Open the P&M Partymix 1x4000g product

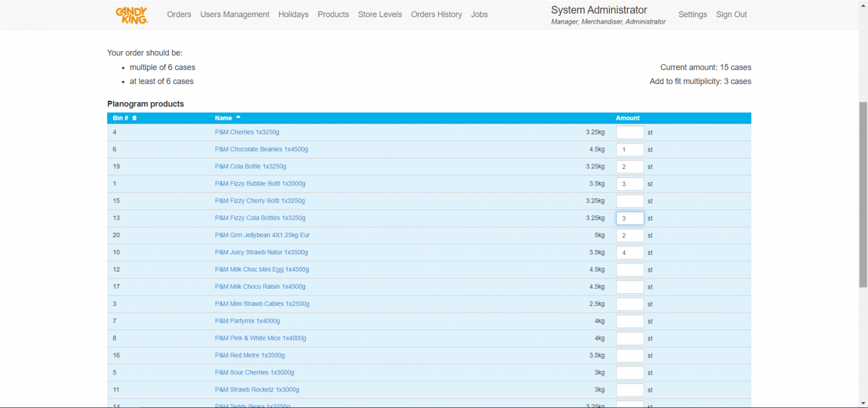click(x=247, y=321)
